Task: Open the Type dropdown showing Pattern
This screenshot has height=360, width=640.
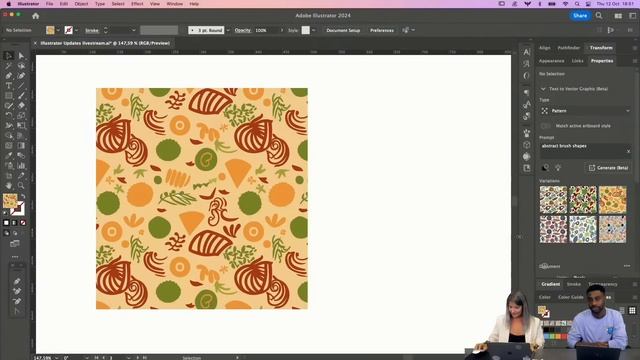Action: coord(585,111)
